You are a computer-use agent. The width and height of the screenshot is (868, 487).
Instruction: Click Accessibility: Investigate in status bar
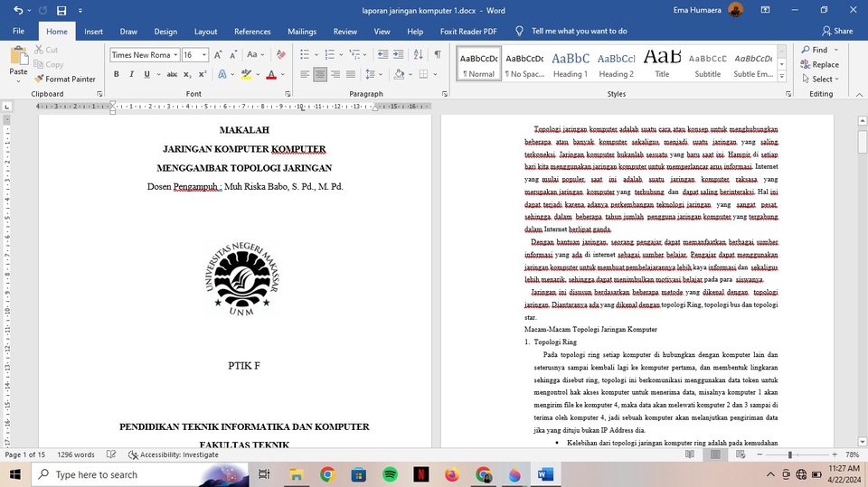coord(174,454)
